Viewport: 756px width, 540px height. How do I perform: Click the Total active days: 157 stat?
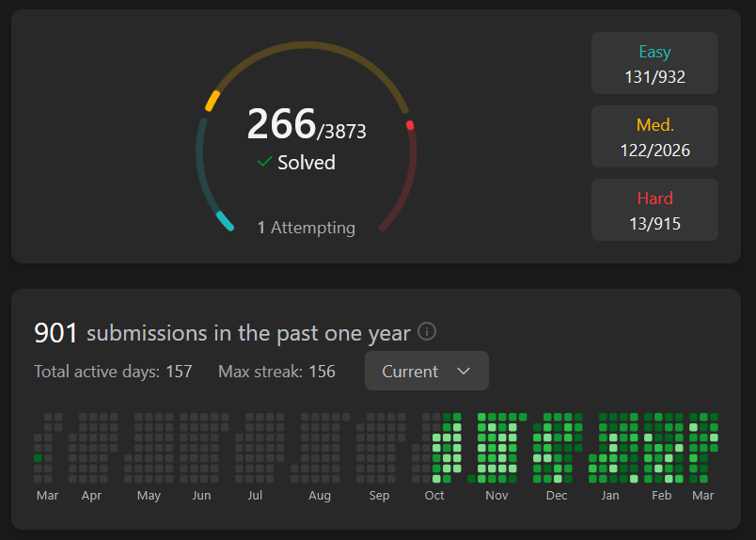(x=113, y=372)
